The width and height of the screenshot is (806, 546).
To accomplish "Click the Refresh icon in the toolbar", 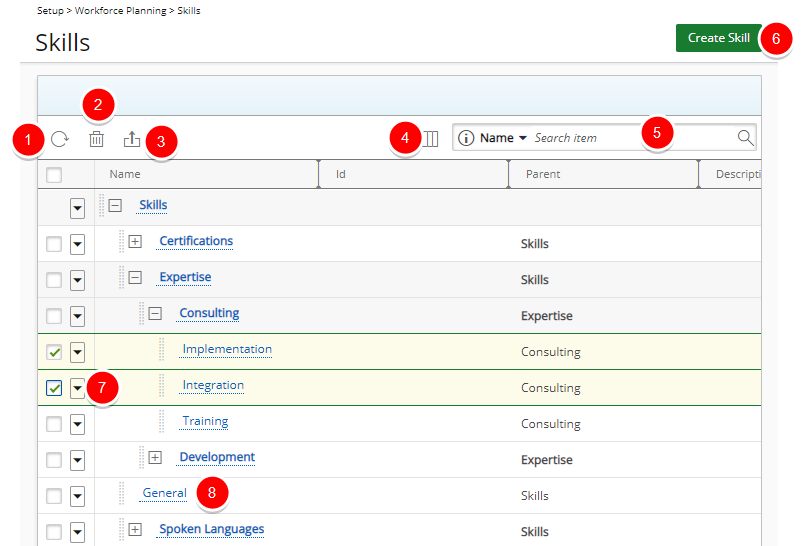I will pyautogui.click(x=60, y=139).
